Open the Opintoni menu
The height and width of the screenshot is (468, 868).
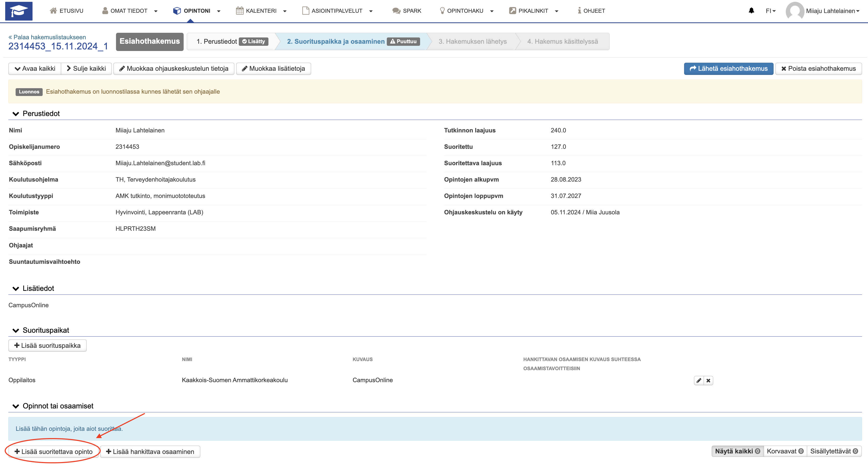pos(197,11)
